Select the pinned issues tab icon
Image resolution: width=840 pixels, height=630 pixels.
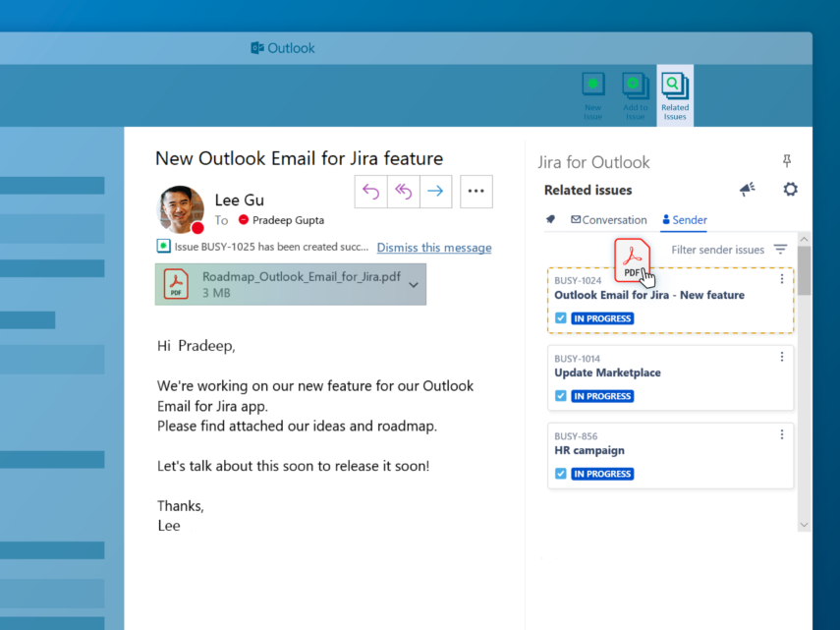point(550,219)
